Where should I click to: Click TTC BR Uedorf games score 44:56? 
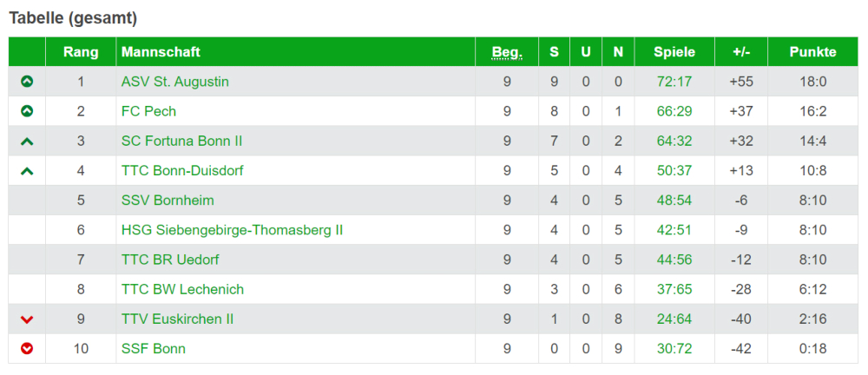[674, 260]
